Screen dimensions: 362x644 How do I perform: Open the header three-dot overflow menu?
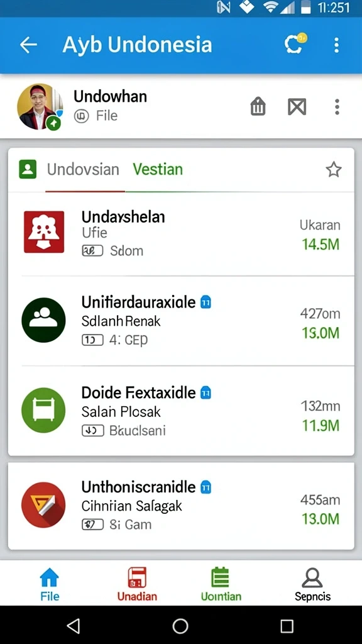(337, 45)
